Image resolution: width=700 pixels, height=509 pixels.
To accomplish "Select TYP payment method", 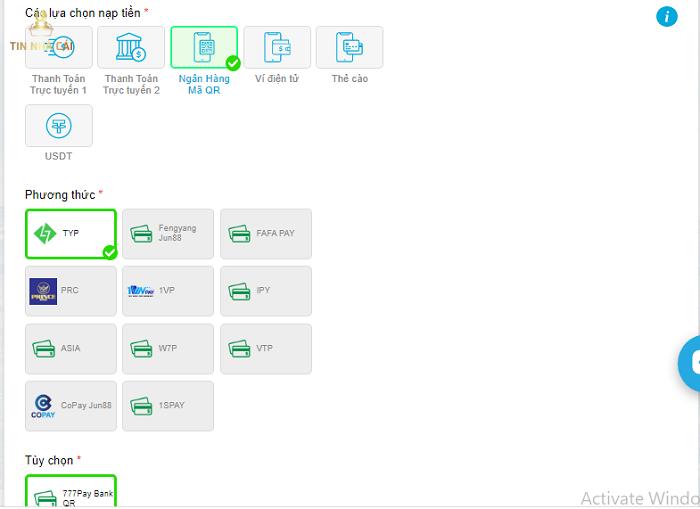I will point(71,234).
